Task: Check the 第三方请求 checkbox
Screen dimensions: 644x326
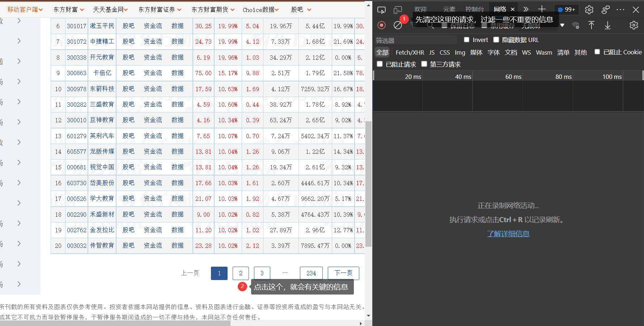Action: point(424,64)
